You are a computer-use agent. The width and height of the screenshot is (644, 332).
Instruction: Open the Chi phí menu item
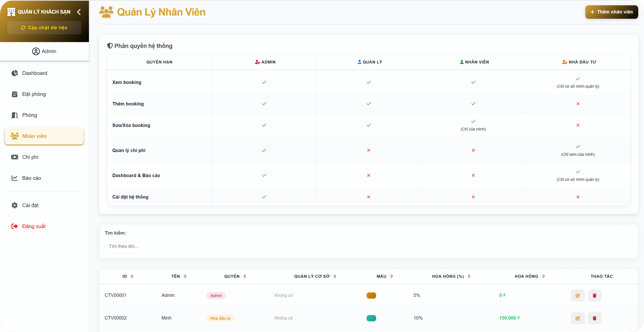click(x=30, y=157)
